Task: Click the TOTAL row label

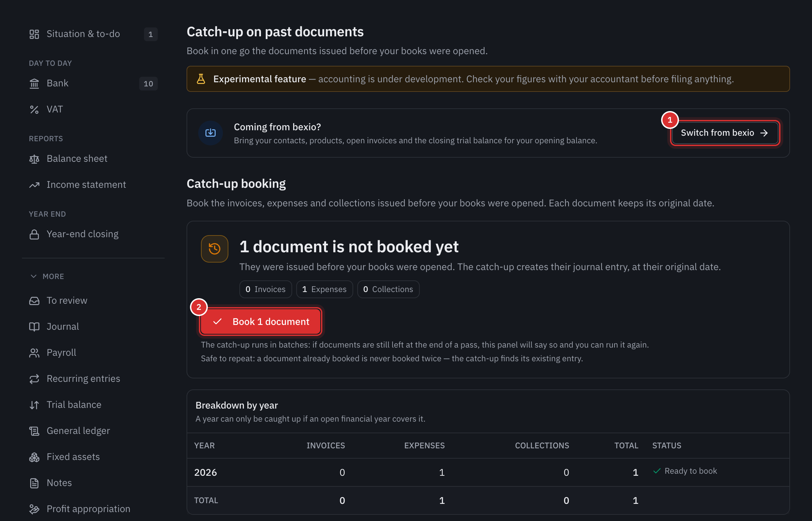Action: (x=206, y=500)
